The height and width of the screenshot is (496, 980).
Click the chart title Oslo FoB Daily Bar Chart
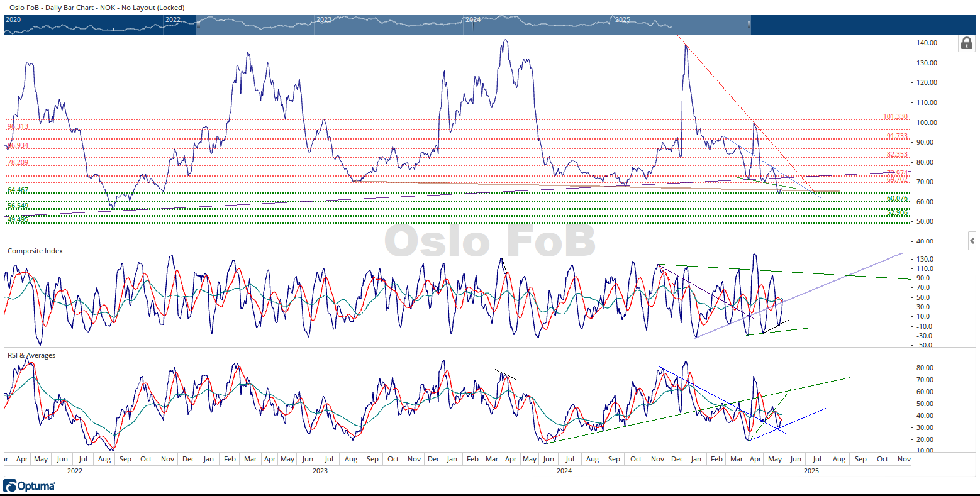pyautogui.click(x=97, y=8)
